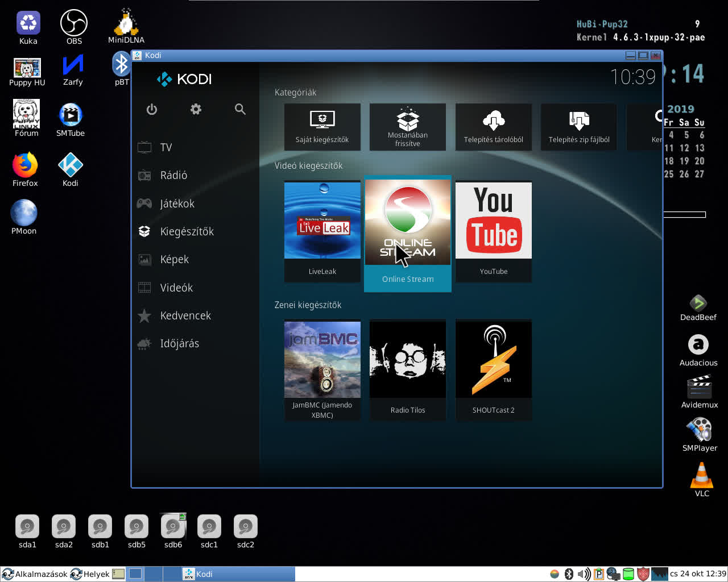The width and height of the screenshot is (728, 582).
Task: Open Kodi search magnifier icon
Action: coord(240,109)
